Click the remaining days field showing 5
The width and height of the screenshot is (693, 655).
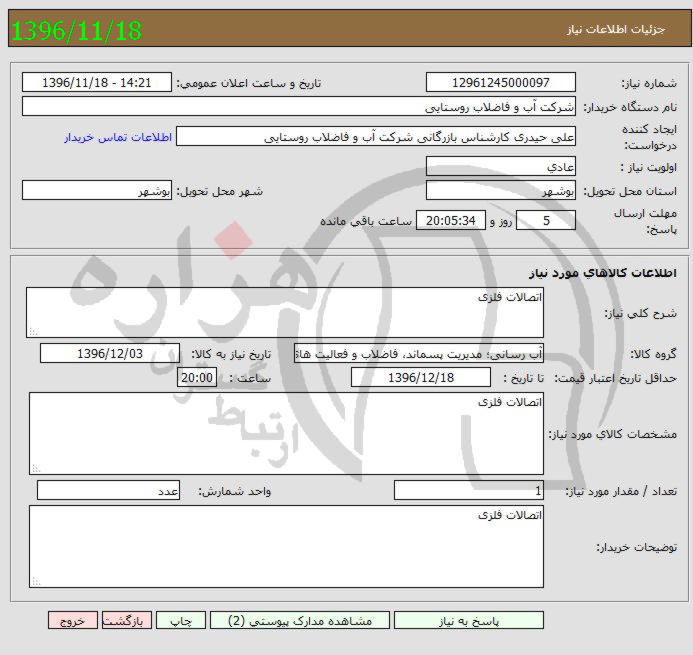click(546, 220)
